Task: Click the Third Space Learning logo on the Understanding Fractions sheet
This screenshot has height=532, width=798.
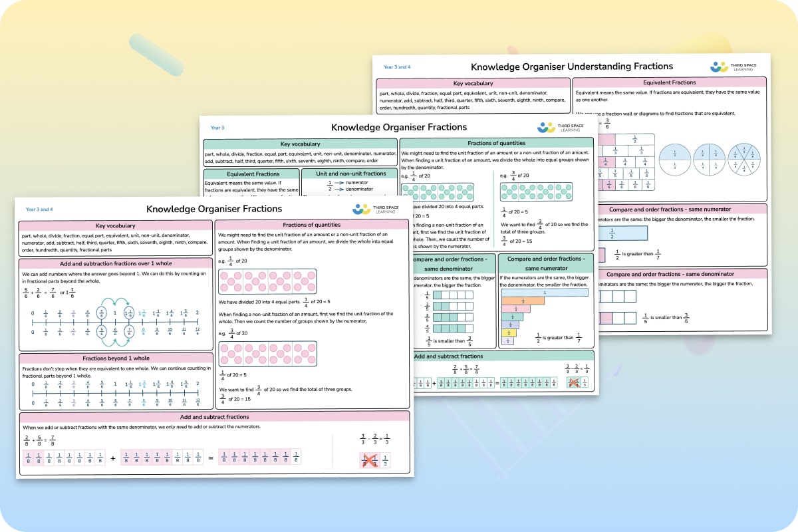Action: (733, 66)
